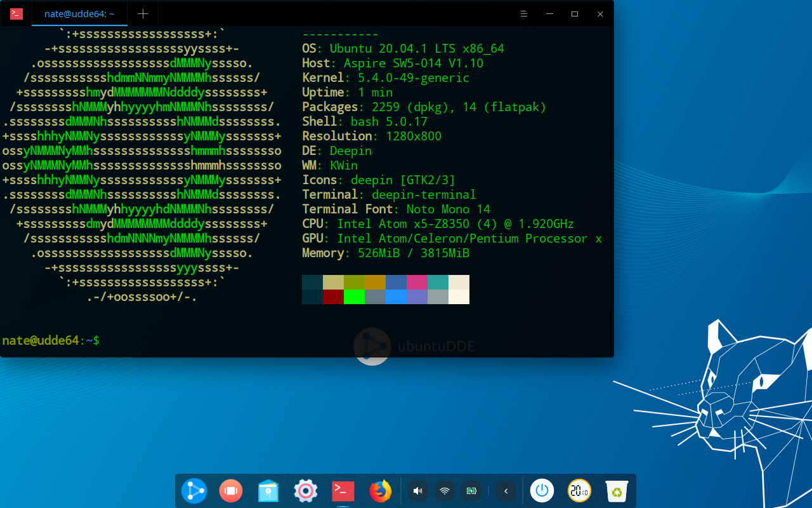Click the Shell value bash 5.0.17
The width and height of the screenshot is (812, 508).
[389, 121]
